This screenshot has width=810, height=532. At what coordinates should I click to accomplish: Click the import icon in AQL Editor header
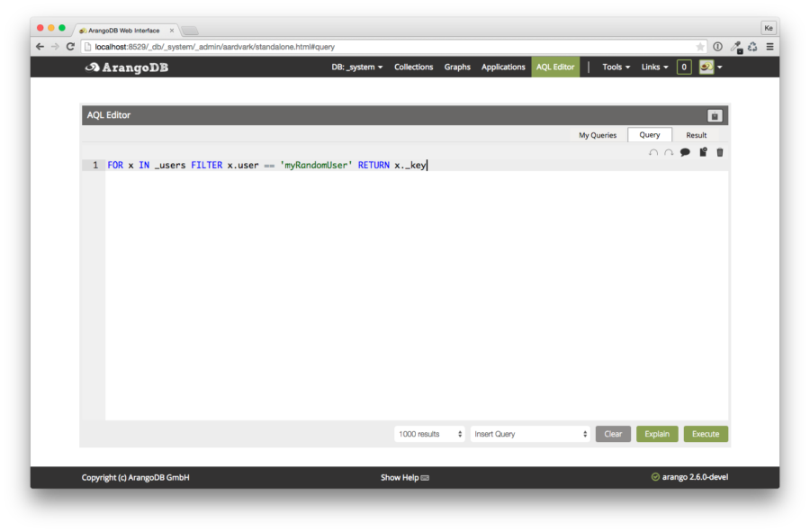[715, 116]
